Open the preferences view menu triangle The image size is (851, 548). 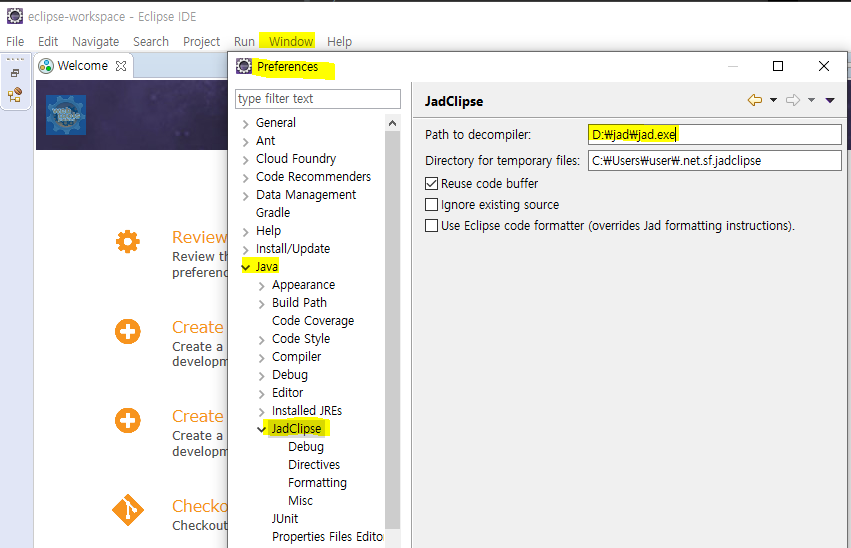(x=830, y=100)
